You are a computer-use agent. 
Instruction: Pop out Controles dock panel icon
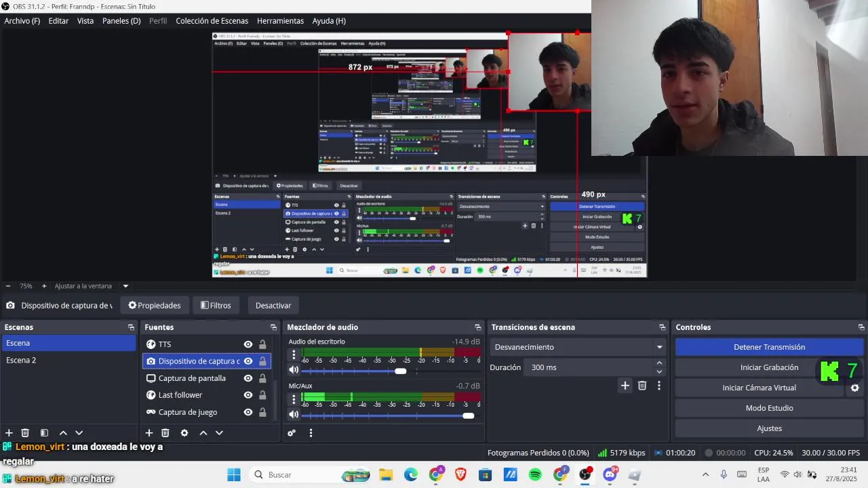pyautogui.click(x=861, y=327)
